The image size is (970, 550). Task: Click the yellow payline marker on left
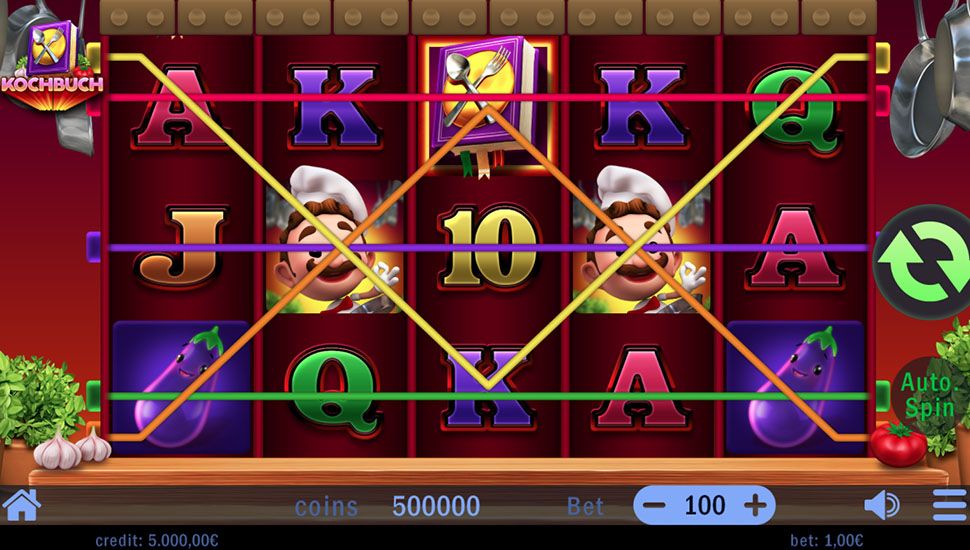tap(93, 56)
